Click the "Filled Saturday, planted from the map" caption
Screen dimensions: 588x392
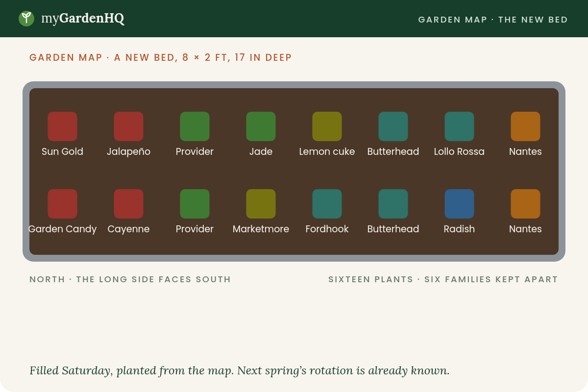[131, 370]
